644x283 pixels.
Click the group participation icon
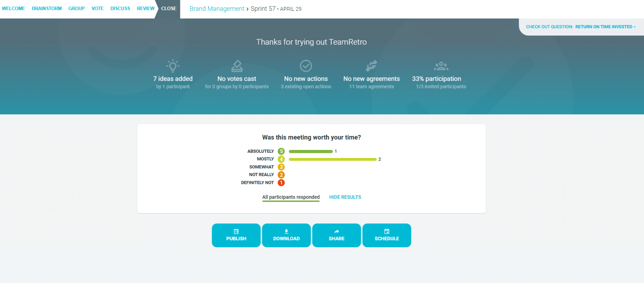pyautogui.click(x=441, y=66)
